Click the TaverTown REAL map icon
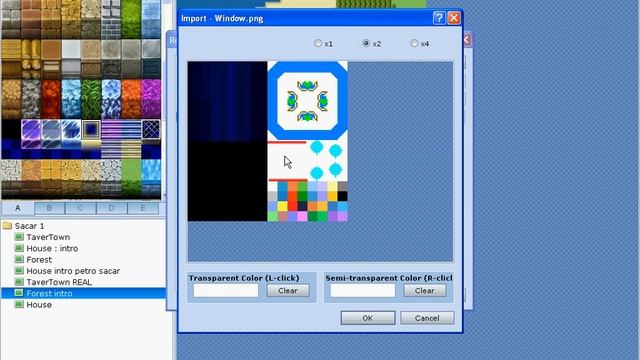The width and height of the screenshot is (640, 360). [x=19, y=282]
